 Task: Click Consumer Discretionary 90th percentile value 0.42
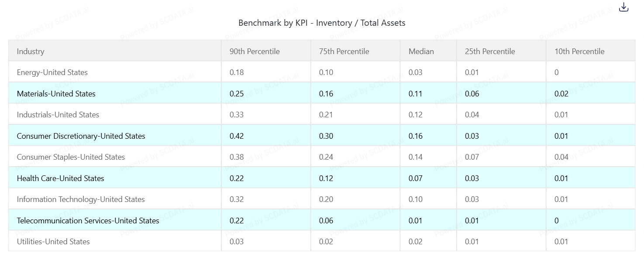pyautogui.click(x=237, y=136)
